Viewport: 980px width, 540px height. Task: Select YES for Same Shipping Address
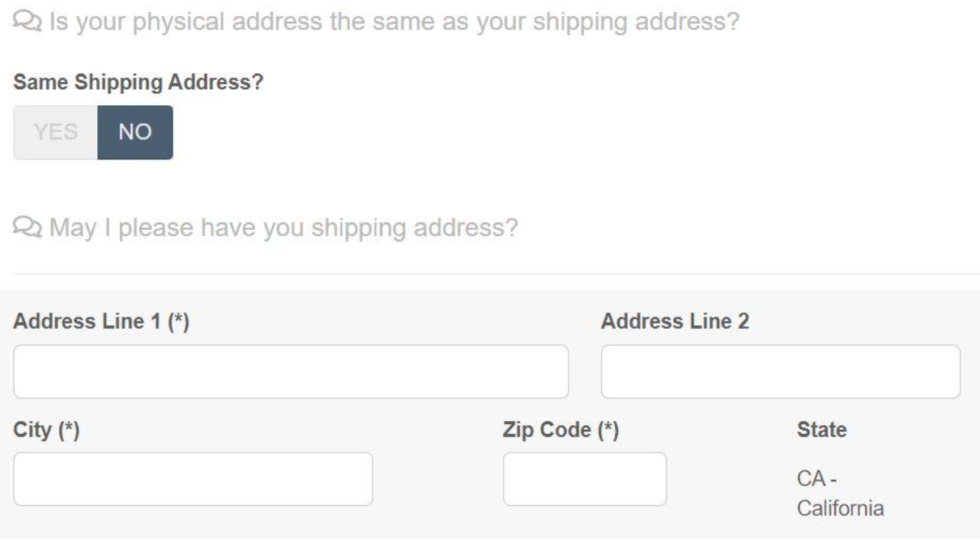click(56, 132)
